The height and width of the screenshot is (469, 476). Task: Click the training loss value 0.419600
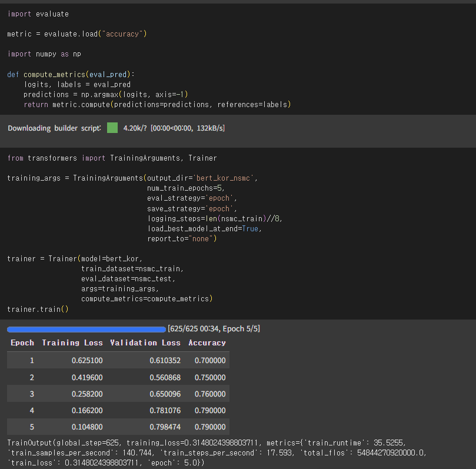tap(87, 377)
